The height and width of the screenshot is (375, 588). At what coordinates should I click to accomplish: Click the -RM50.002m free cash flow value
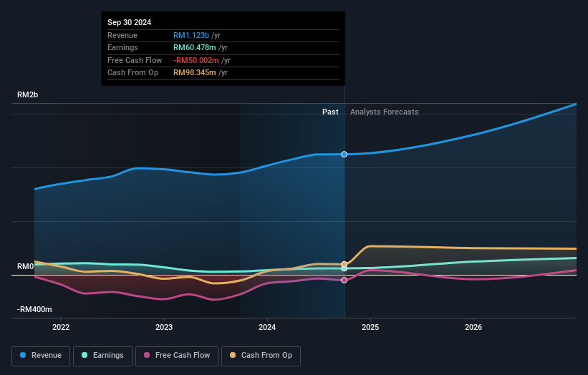[x=196, y=60]
